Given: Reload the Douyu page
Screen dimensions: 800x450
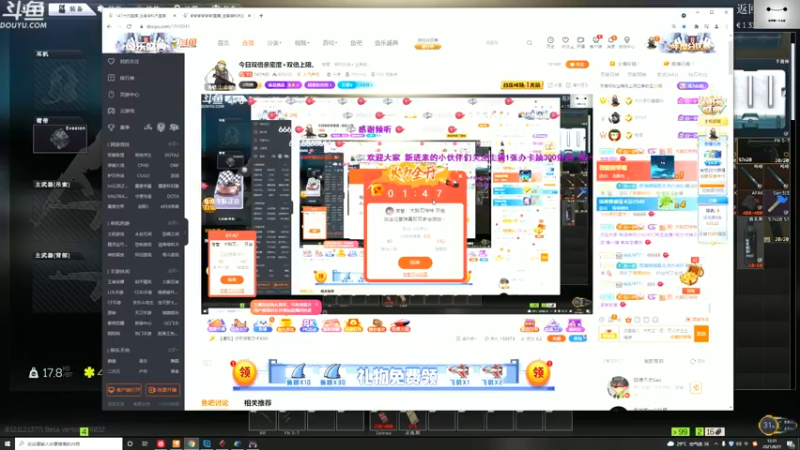Looking at the screenshot, I should 129,26.
